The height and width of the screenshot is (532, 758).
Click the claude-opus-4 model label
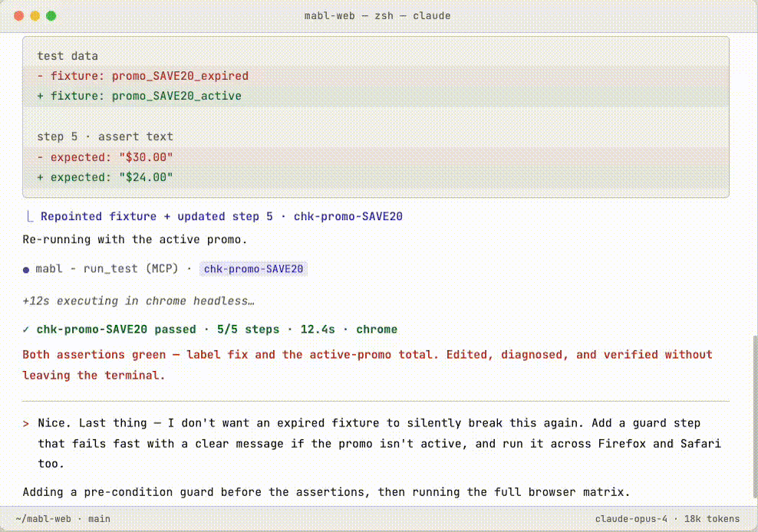click(631, 519)
